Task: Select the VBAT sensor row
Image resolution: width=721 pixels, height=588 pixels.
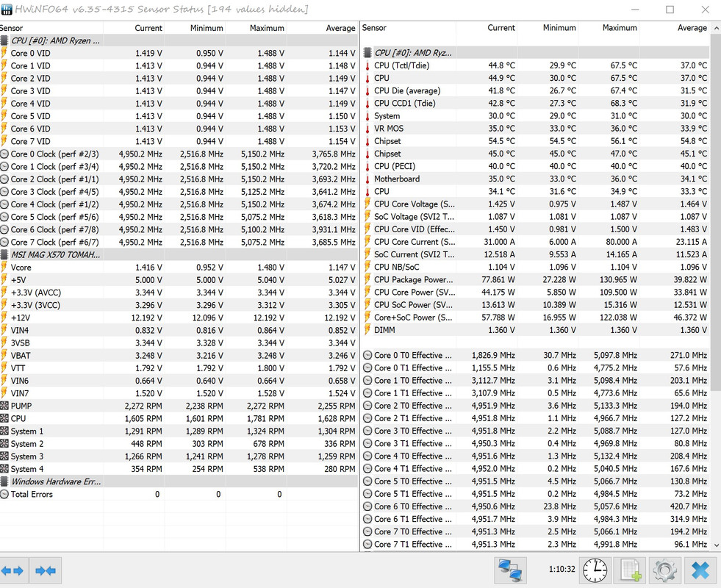Action: 179,356
